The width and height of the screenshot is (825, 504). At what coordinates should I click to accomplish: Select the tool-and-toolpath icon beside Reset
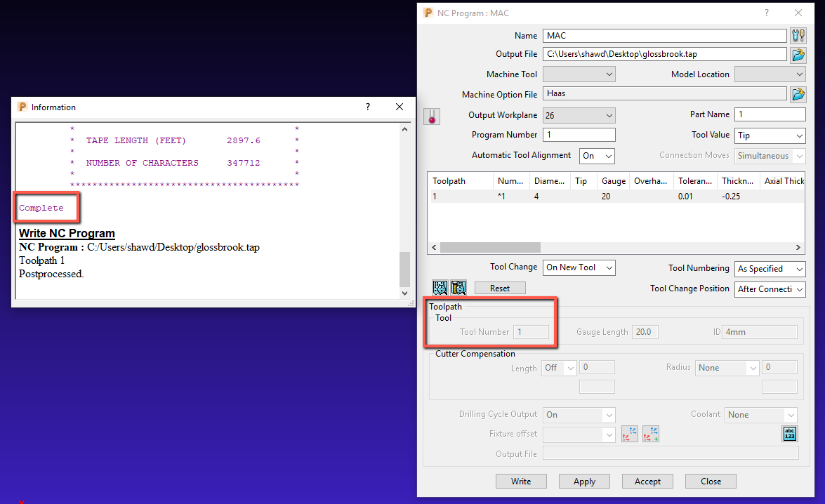(x=458, y=287)
